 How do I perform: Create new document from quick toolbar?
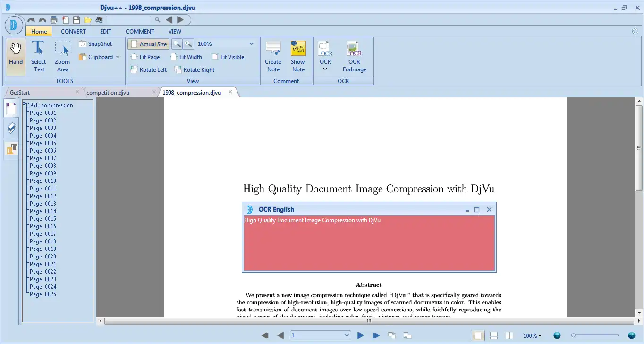pos(66,20)
